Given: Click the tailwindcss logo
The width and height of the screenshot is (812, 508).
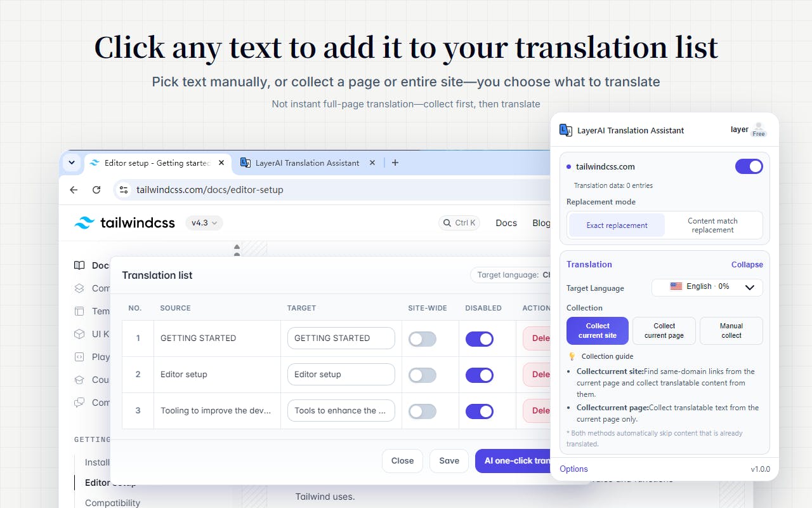Looking at the screenshot, I should 124,223.
